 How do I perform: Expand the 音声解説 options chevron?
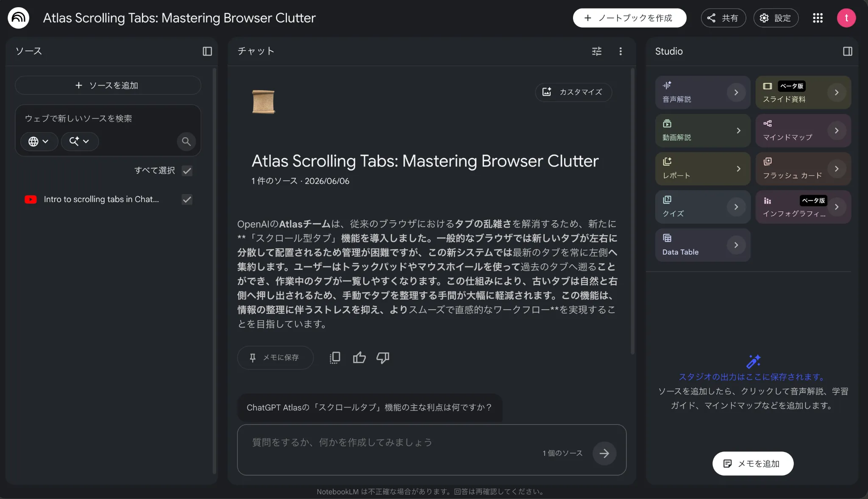736,92
